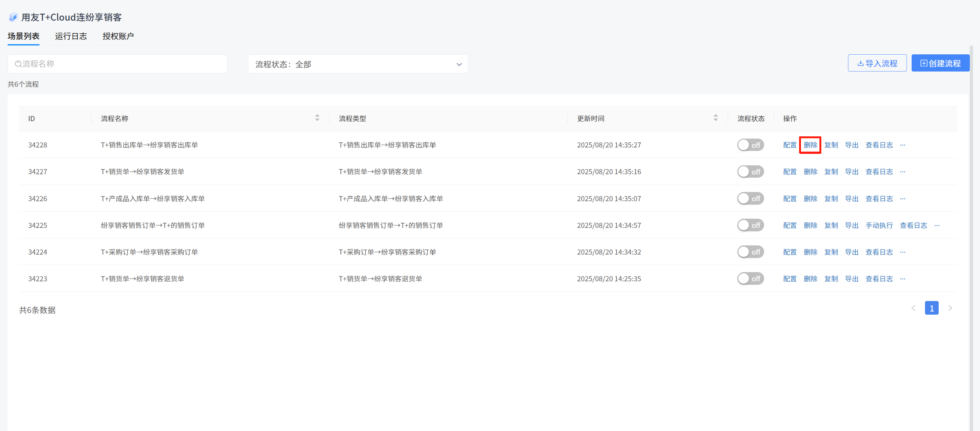Click 配置 for flow 34223
Screen dimensions: 980x431
click(790, 278)
